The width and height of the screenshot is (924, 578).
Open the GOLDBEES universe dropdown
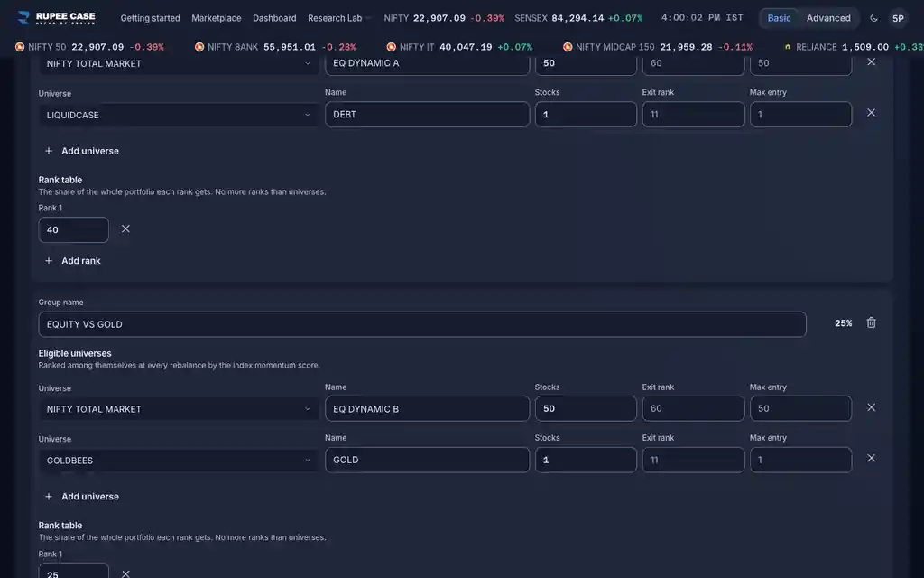point(178,461)
